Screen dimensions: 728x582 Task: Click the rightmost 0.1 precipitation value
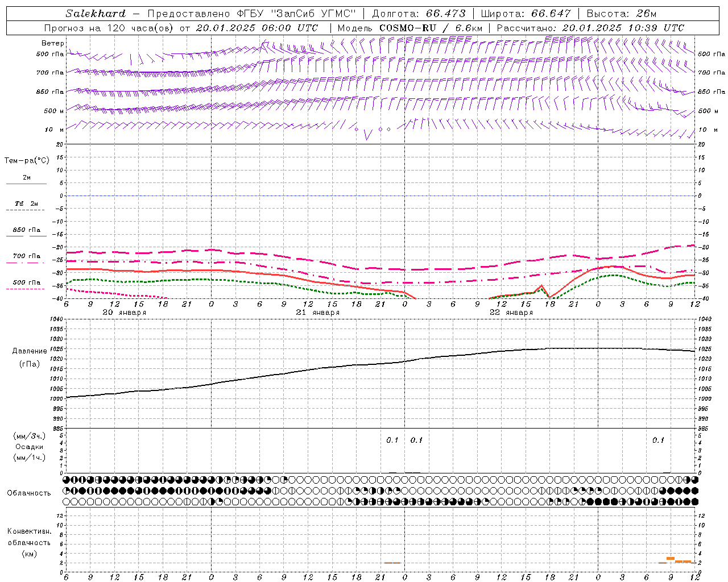point(658,440)
